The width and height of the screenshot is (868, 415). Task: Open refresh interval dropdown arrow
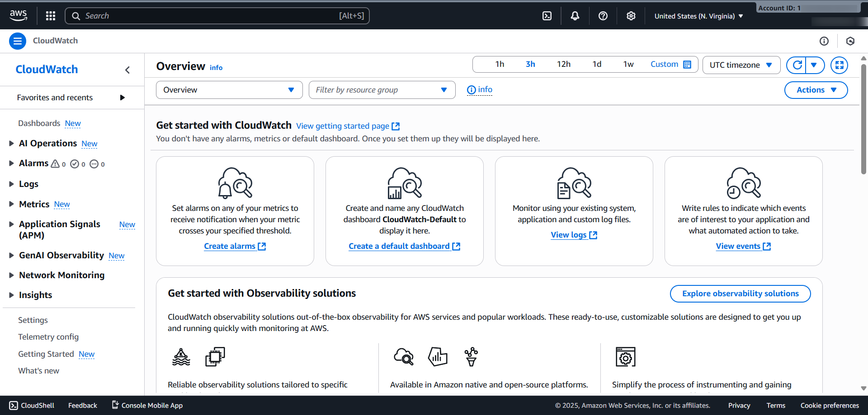coord(814,65)
